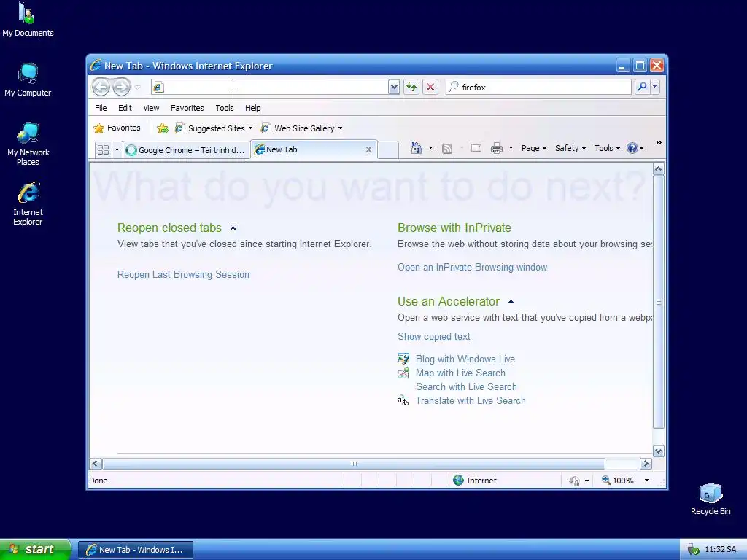Open the Suggested Sites dropdown
This screenshot has height=560, width=747.
coord(214,128)
